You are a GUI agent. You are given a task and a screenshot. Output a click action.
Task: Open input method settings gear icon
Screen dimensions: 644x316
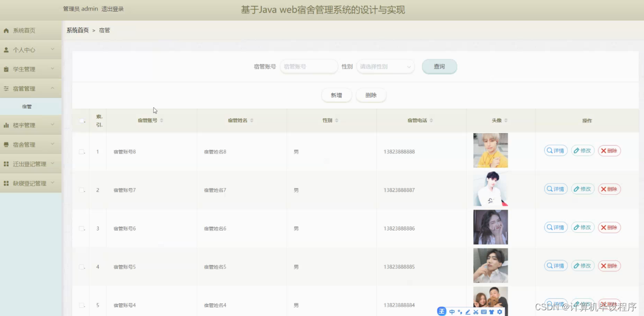(x=499, y=311)
